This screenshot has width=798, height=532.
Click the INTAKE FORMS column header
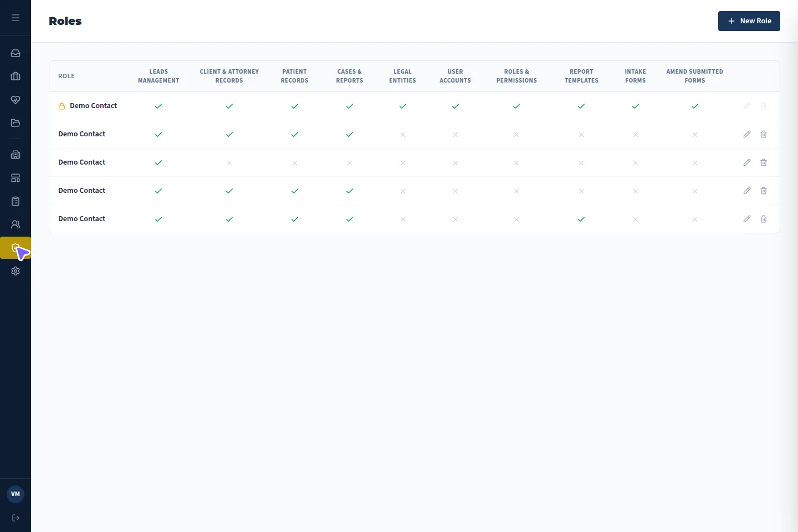(x=636, y=76)
